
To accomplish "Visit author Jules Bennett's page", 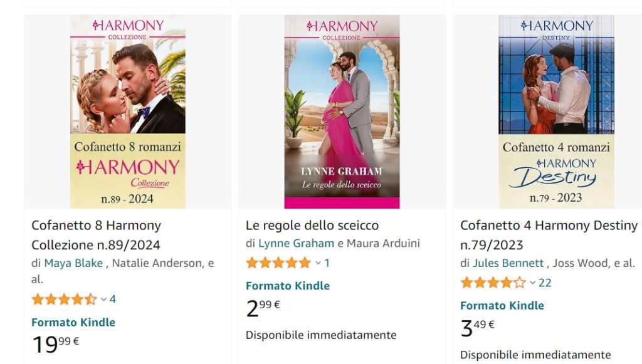I will [508, 263].
